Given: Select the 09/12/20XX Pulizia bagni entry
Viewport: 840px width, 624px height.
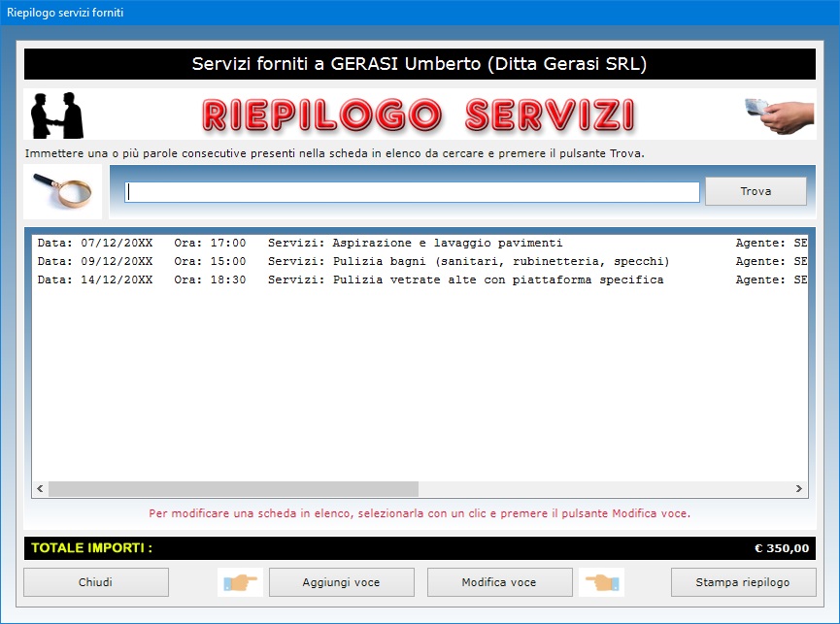Looking at the screenshot, I should point(388,261).
